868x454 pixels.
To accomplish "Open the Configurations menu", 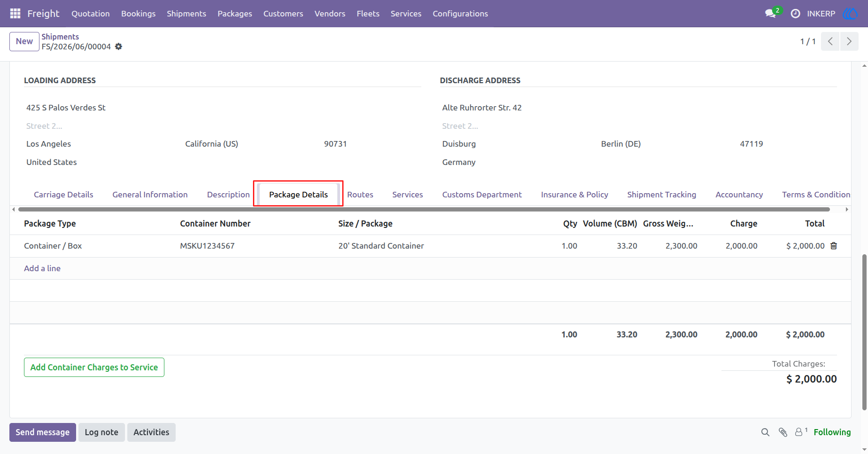I will coord(460,14).
